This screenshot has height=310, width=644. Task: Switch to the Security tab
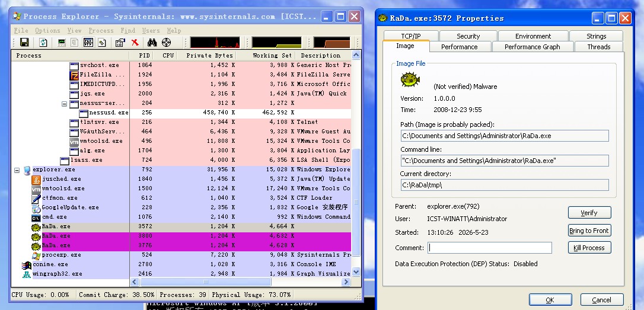(468, 36)
